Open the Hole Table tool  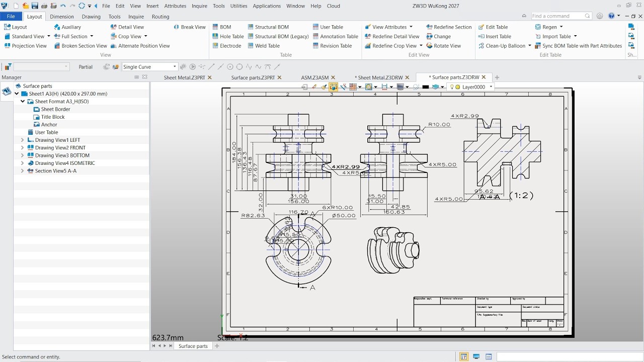pos(227,36)
